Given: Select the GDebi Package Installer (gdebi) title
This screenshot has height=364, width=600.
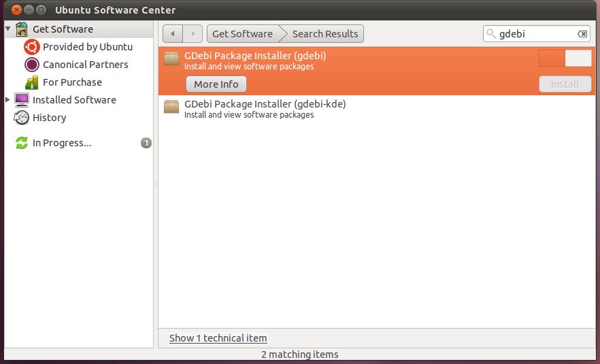Looking at the screenshot, I should pyautogui.click(x=255, y=56).
